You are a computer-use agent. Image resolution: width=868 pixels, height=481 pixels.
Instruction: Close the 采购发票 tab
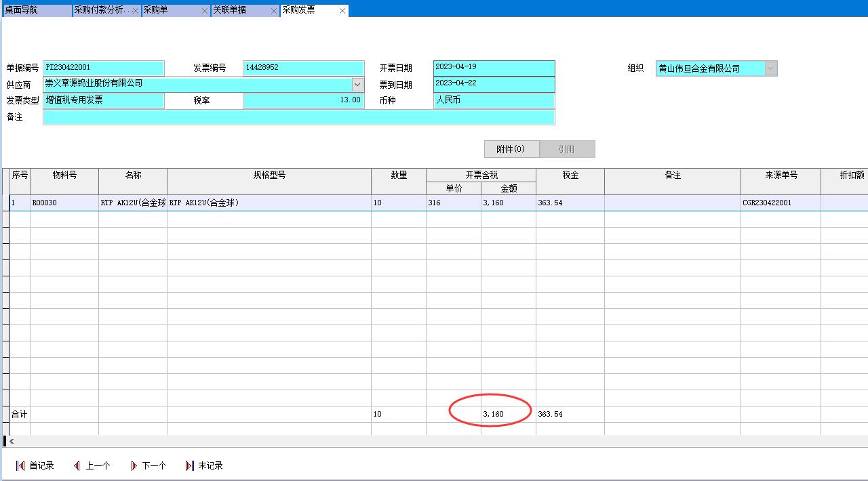point(342,11)
